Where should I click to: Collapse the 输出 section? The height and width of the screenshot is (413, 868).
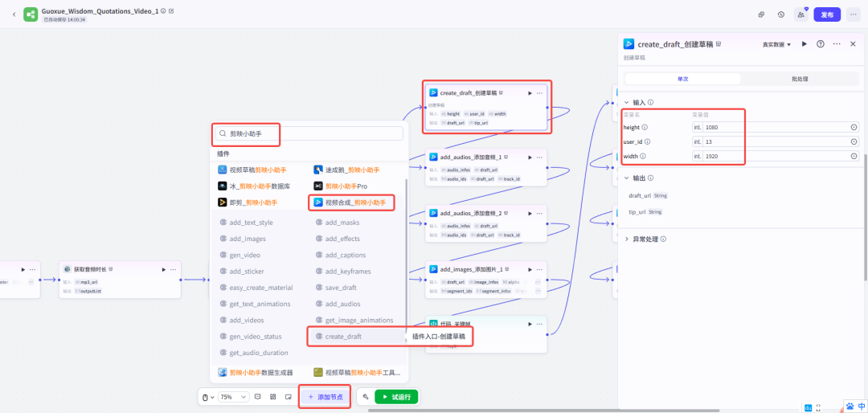(627, 178)
